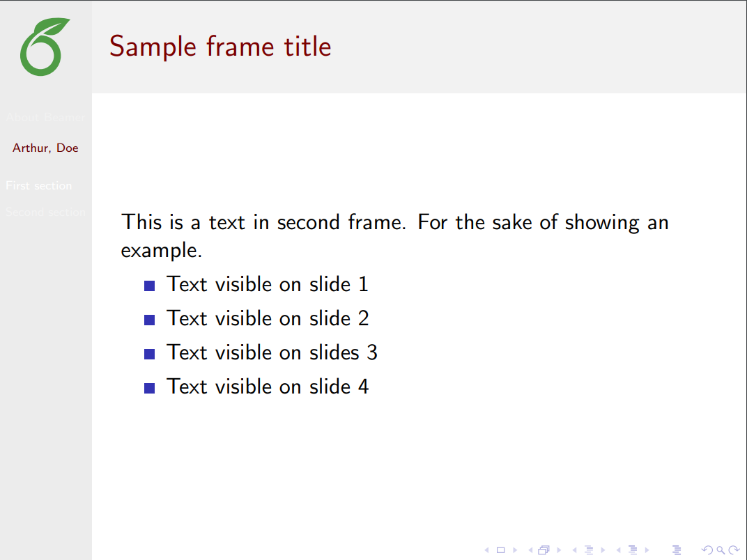747x560 pixels.
Task: Open Second section in sidebar
Action: 45,212
